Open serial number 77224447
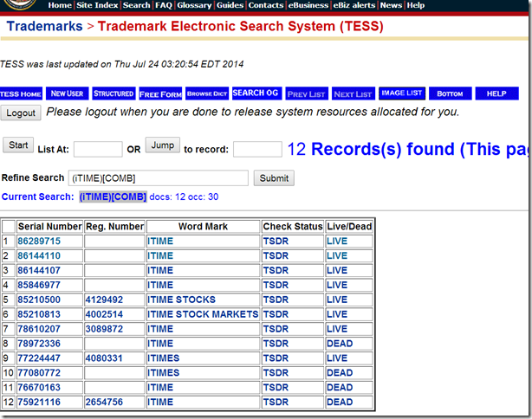Image resolution: width=532 pixels, height=419 pixels. (x=39, y=358)
